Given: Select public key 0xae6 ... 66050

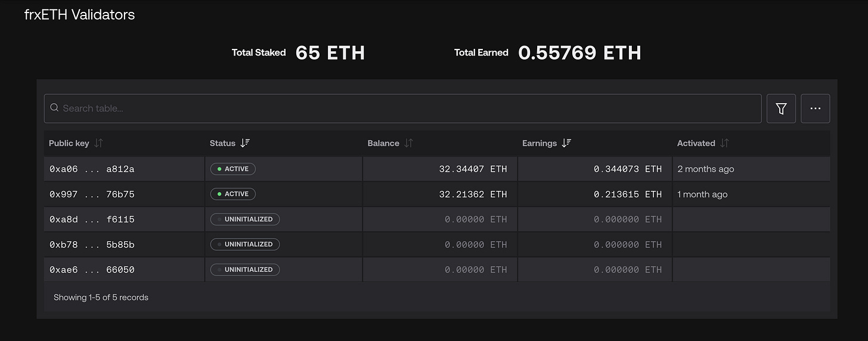Looking at the screenshot, I should (92, 269).
